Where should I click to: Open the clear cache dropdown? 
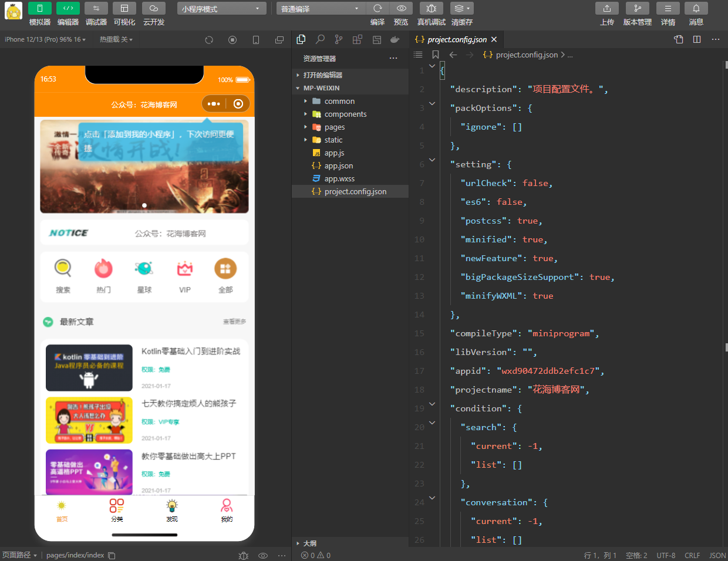point(462,8)
